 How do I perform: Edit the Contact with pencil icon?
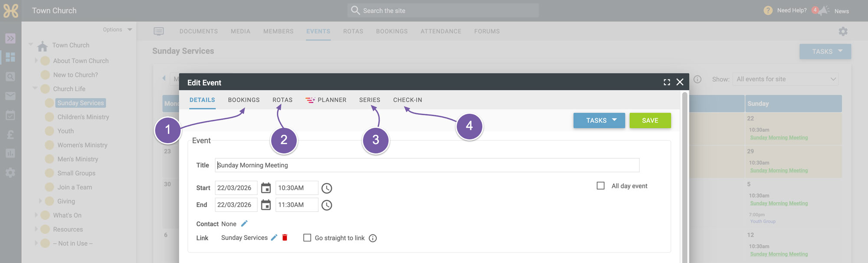point(244,223)
